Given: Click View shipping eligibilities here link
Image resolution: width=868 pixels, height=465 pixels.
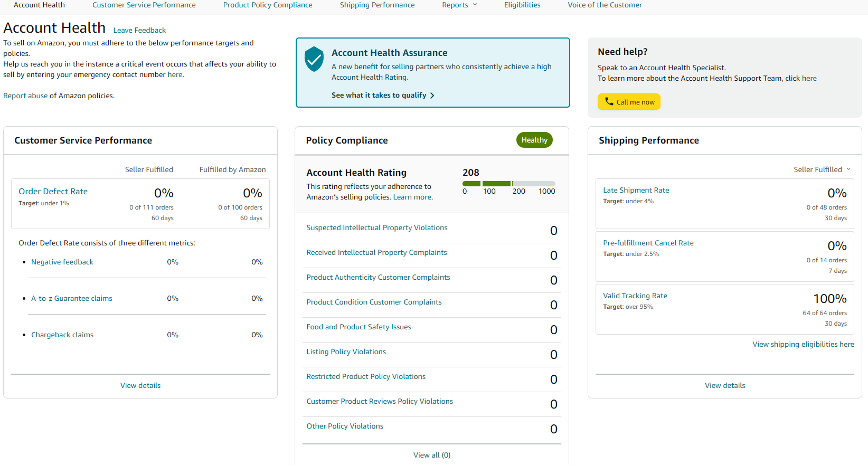Looking at the screenshot, I should 803,344.
